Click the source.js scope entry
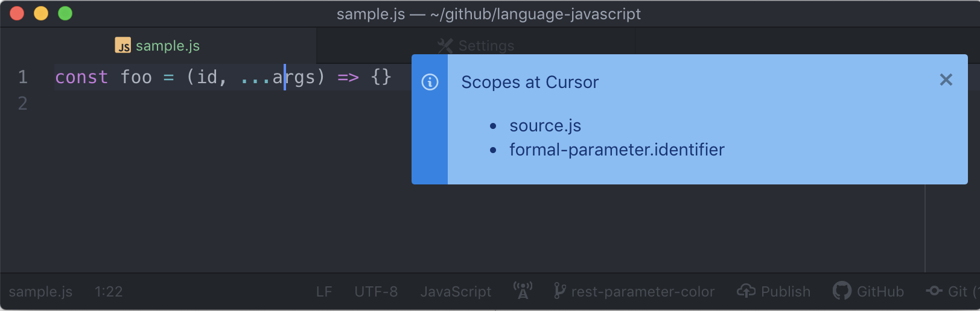Viewport: 980px width, 311px height. tap(545, 125)
